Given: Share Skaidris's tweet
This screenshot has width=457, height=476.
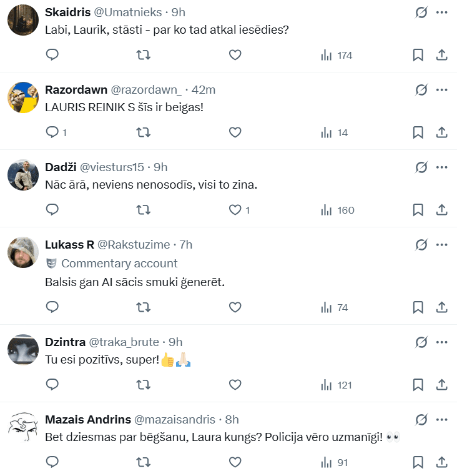Looking at the screenshot, I should click(x=441, y=55).
